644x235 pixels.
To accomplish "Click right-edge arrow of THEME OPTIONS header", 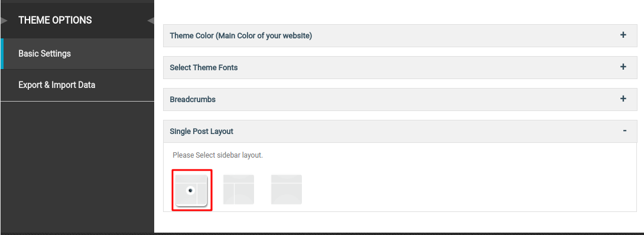I will [x=151, y=20].
